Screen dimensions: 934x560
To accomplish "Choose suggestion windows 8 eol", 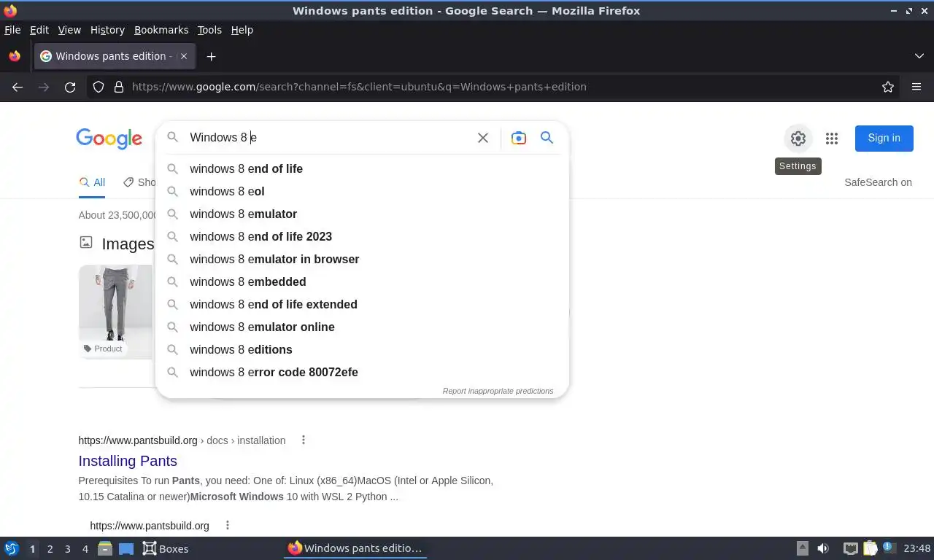I will [362, 191].
